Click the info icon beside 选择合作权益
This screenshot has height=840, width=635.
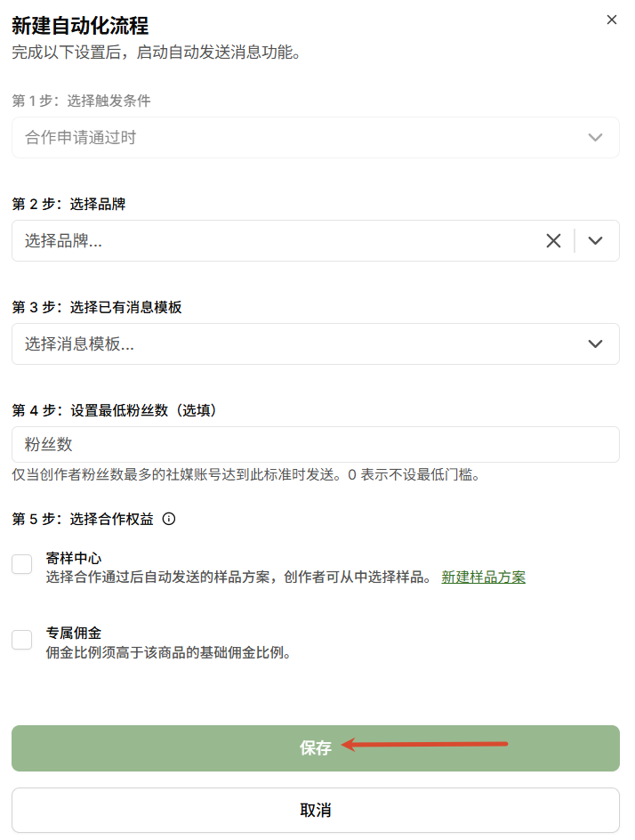click(x=169, y=519)
